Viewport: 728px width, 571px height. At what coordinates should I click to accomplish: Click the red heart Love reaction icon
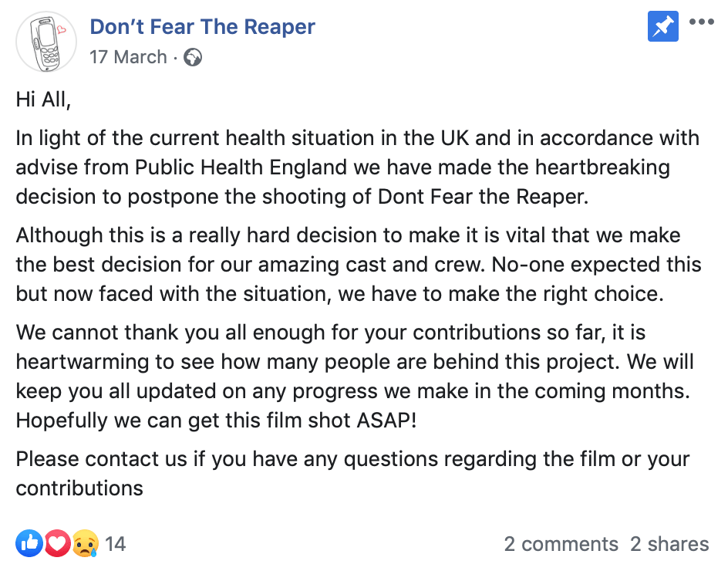click(x=57, y=544)
